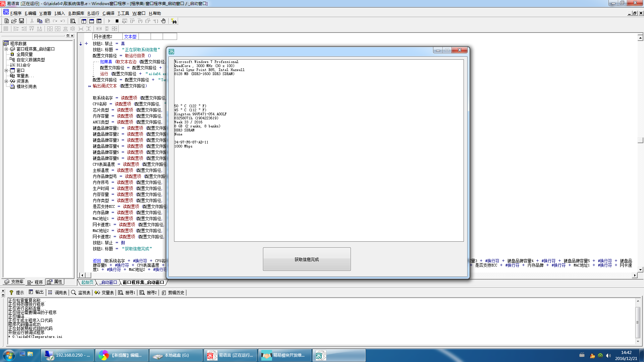Stop the running program with black square
Screen dimensions: 644x362
[117, 21]
